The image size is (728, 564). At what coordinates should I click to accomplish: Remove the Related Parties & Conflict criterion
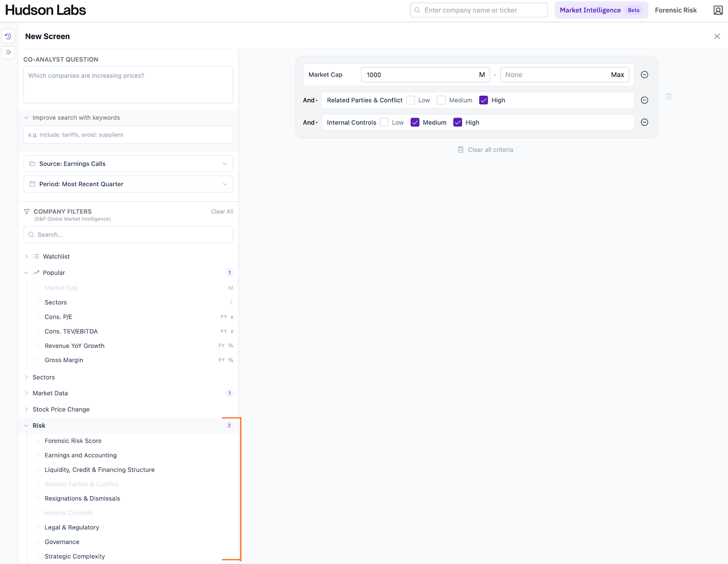(x=644, y=100)
